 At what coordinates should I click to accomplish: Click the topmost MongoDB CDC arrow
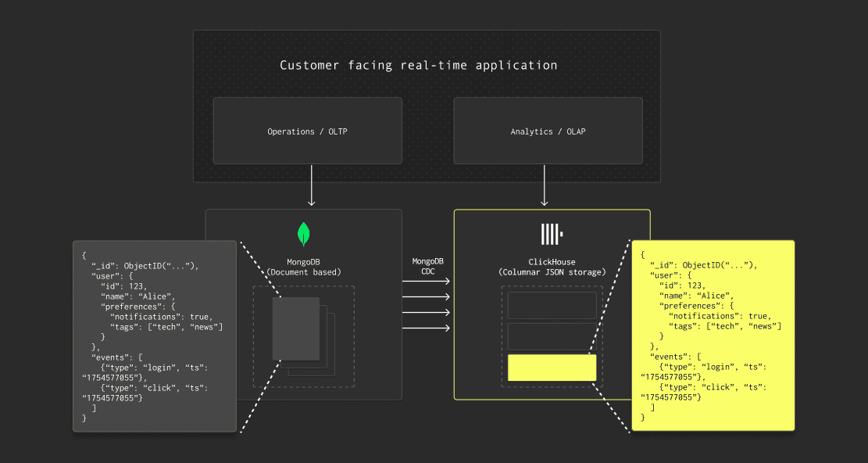click(427, 281)
